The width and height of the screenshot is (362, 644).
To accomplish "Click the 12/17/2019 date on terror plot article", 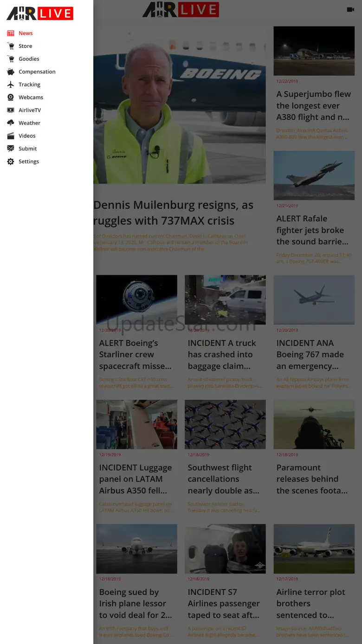I will click(x=287, y=579).
